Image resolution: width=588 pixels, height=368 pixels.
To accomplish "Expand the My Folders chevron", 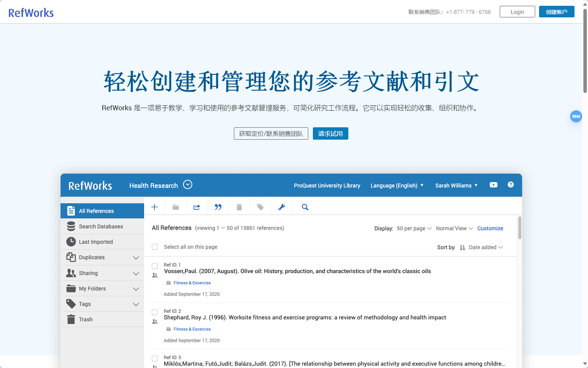I will tap(136, 289).
